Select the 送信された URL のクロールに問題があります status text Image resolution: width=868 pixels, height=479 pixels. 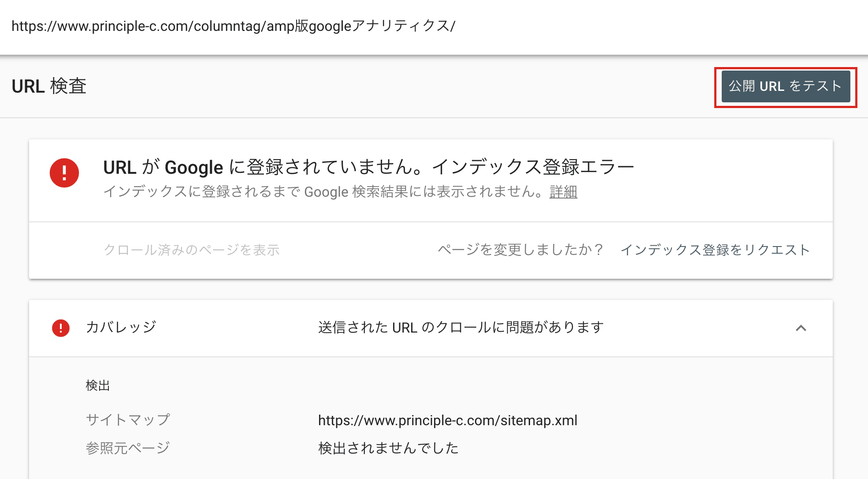461,327
